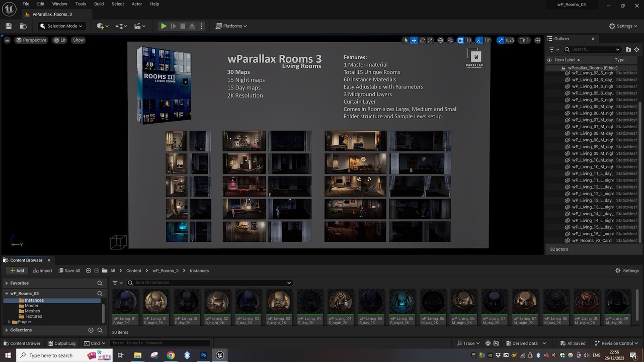Open the Window menu
Screen dimensions: 644x362
point(60,4)
